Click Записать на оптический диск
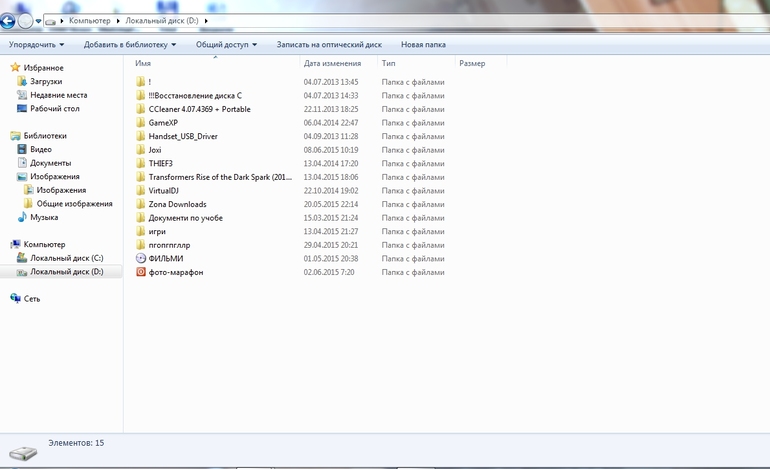This screenshot has height=469, width=770. [329, 45]
